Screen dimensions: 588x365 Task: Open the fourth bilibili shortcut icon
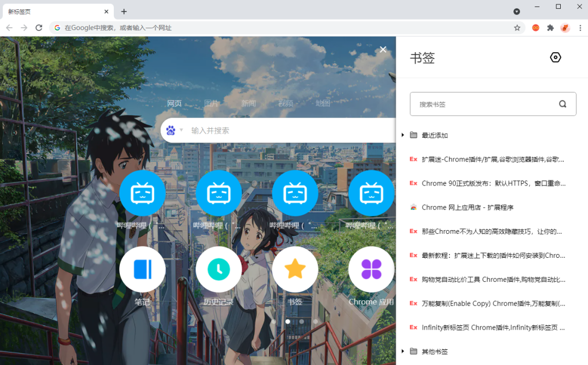(371, 193)
